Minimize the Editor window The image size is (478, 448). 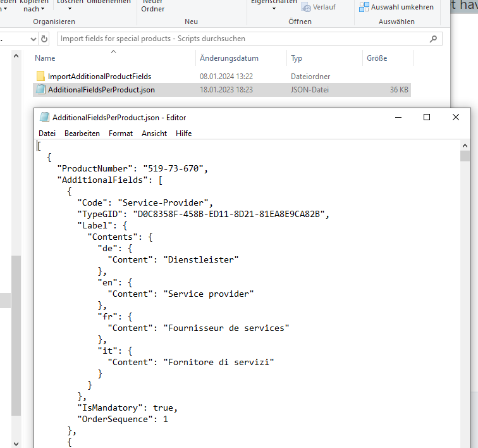pyautogui.click(x=398, y=117)
